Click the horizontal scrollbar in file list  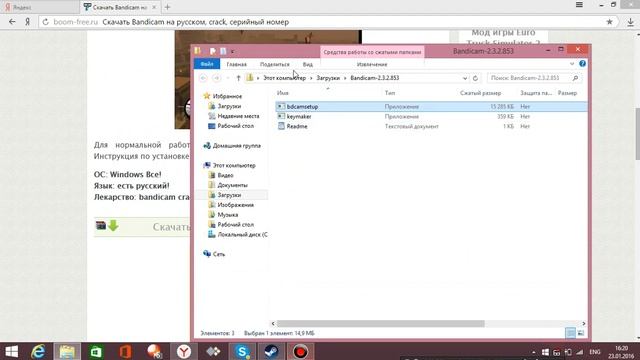380,324
